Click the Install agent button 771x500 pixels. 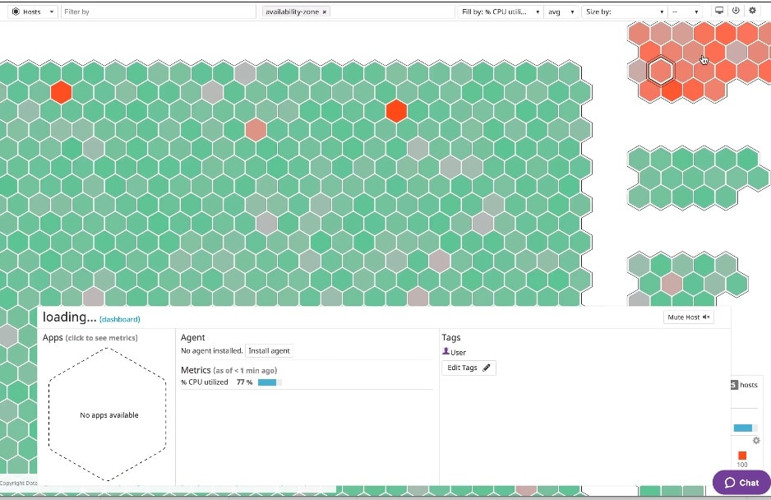(269, 351)
